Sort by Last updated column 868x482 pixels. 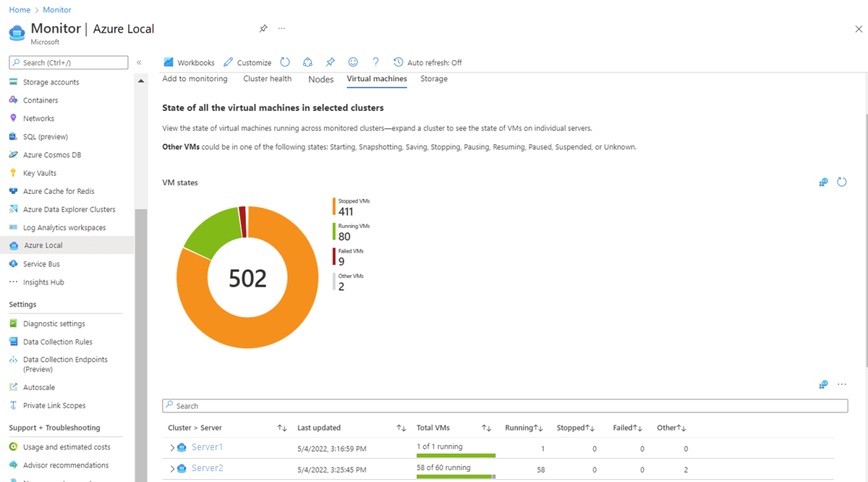(x=401, y=428)
